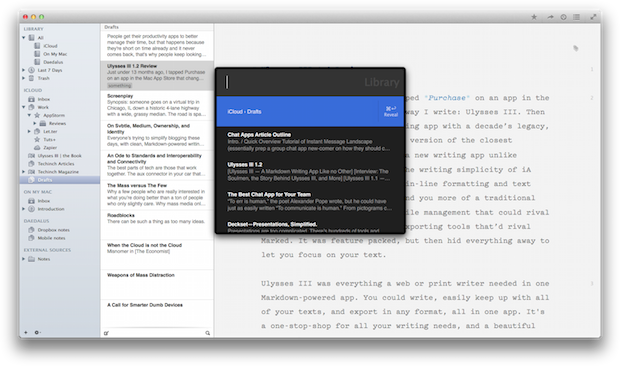This screenshot has height=366, width=620.
Task: Select The Mass versus The Few sheet
Action: click(x=157, y=195)
